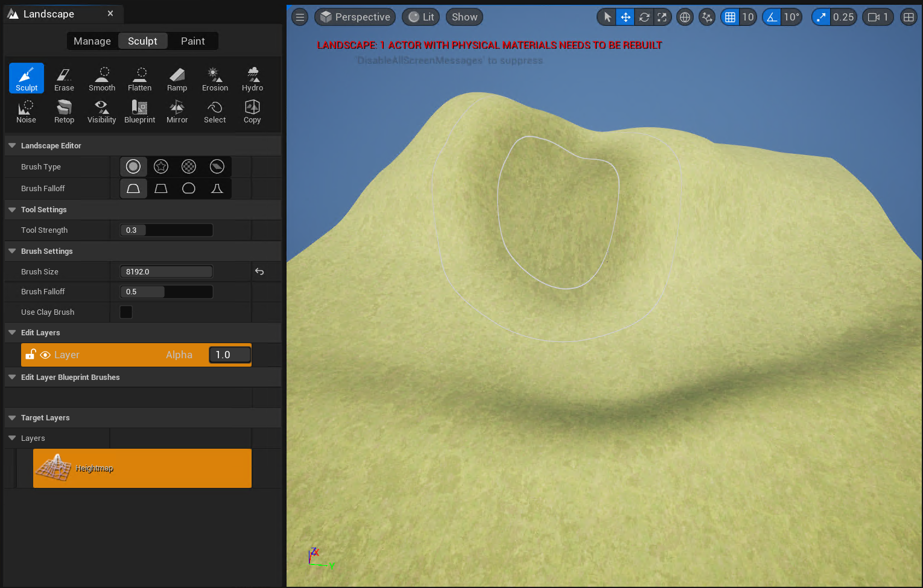This screenshot has width=923, height=588.
Task: Reset Brush Size to default
Action: (x=259, y=271)
